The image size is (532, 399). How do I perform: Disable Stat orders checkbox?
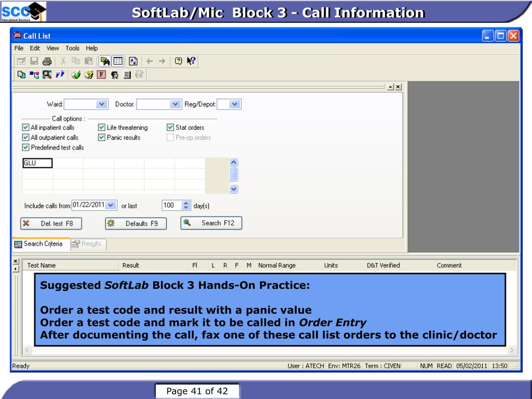click(x=170, y=128)
